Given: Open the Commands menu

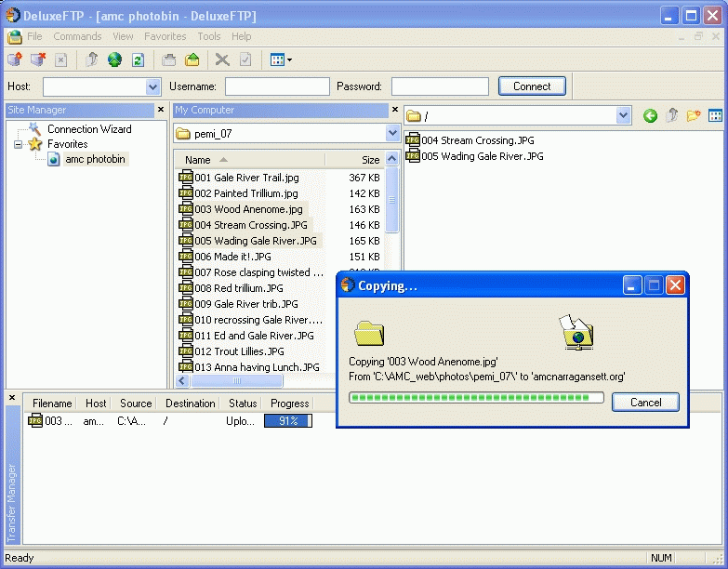Looking at the screenshot, I should (77, 36).
